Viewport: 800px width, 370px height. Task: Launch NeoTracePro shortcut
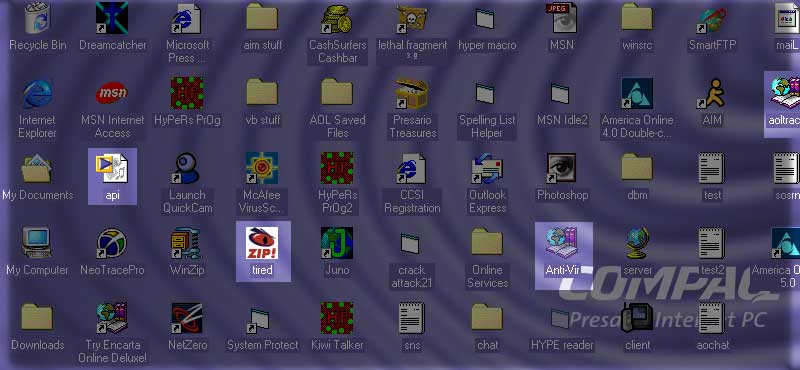tap(112, 243)
